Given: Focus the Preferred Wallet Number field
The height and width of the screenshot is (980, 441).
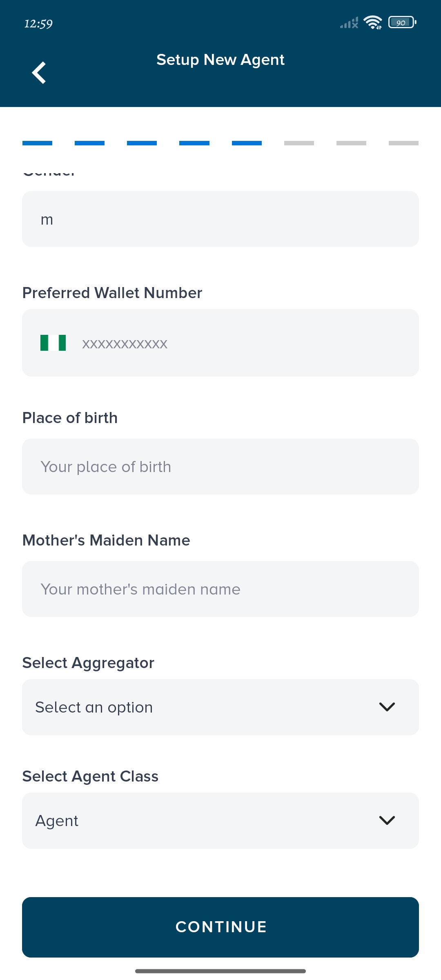Looking at the screenshot, I should [x=245, y=343].
